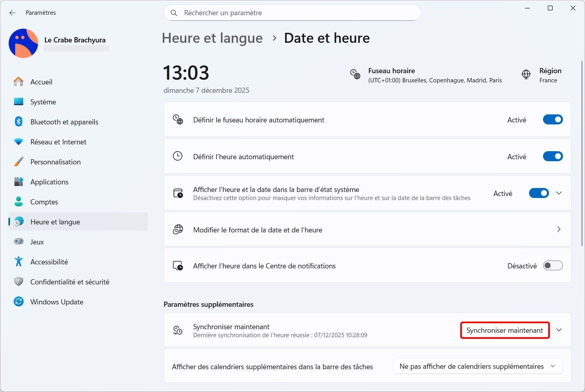Click the Région globe icon
Image resolution: width=585 pixels, height=392 pixels.
click(526, 74)
